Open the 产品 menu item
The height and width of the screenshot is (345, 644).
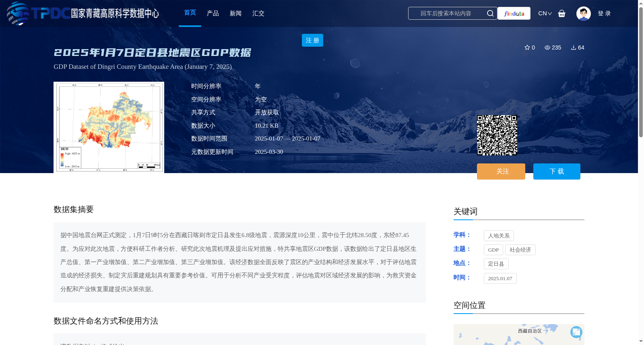tap(213, 13)
